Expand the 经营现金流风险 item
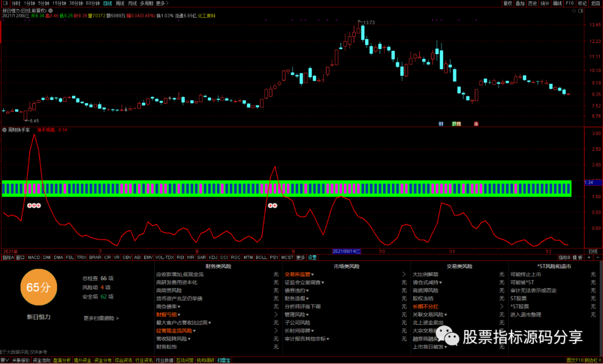This screenshot has height=364, width=603. 176,331
